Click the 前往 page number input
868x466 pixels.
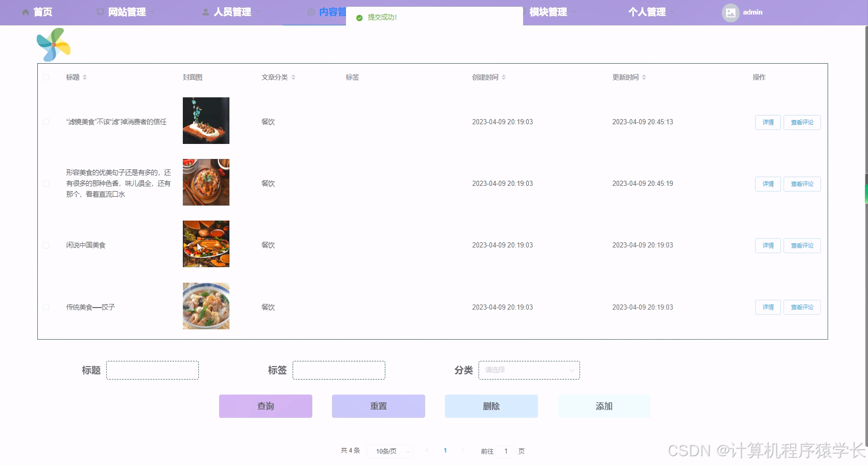tap(506, 451)
